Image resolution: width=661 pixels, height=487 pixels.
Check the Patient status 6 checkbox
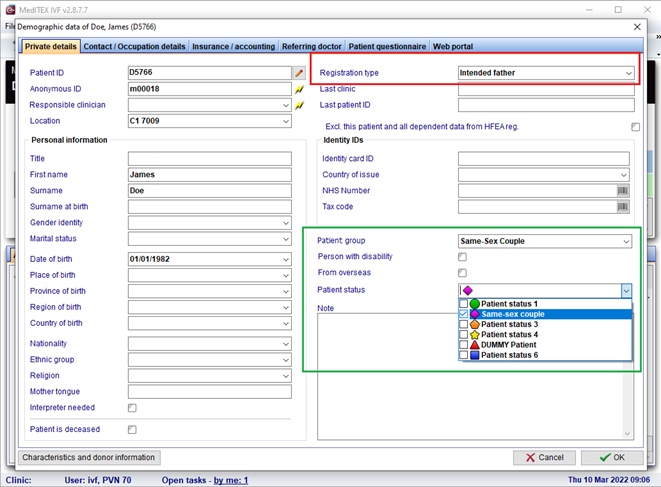click(463, 355)
